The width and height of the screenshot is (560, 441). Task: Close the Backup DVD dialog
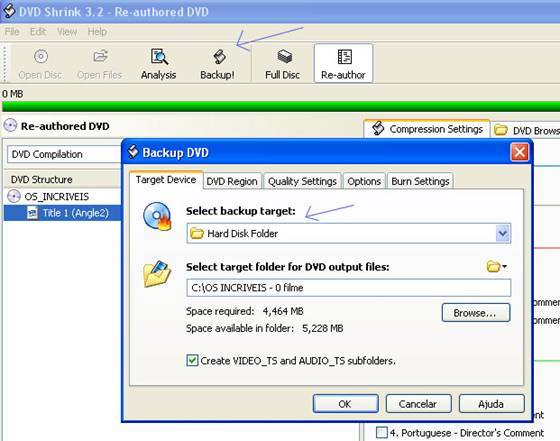520,152
